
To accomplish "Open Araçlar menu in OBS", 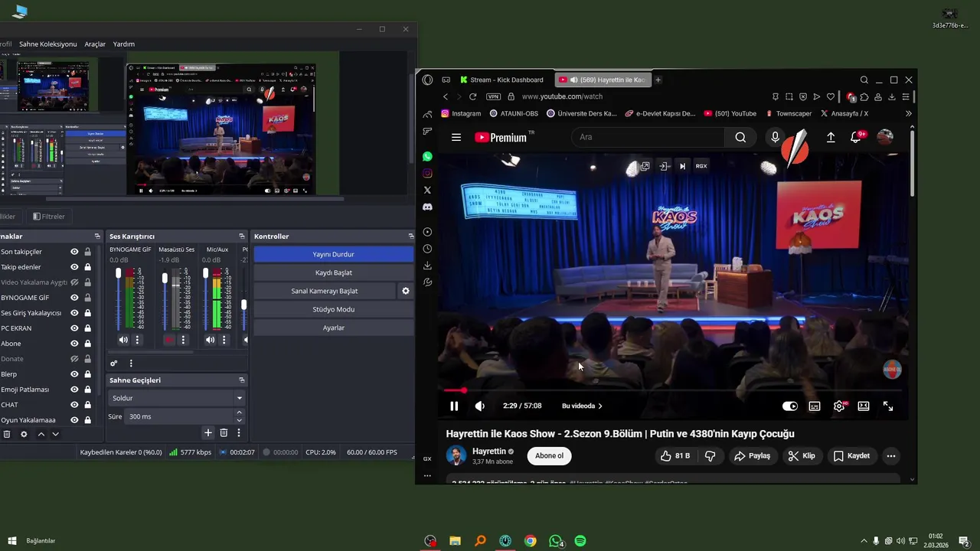I will tap(95, 44).
